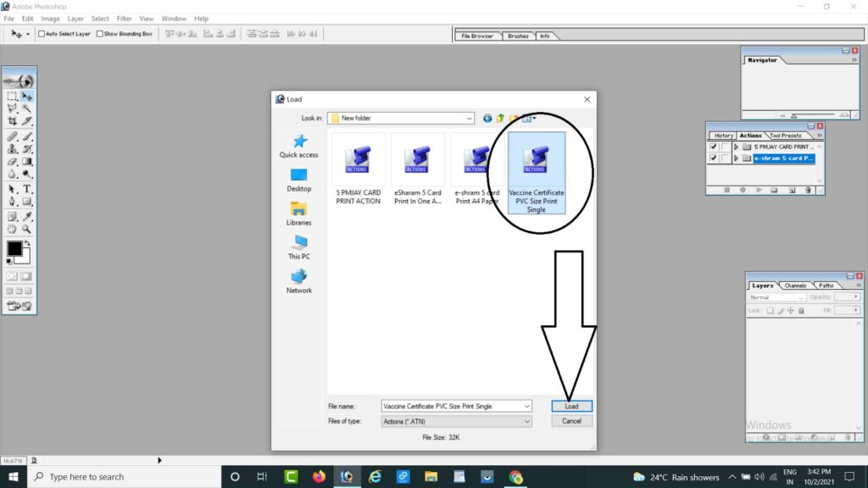Select the Gradient tool
Screen dimensions: 868x488
26,162
